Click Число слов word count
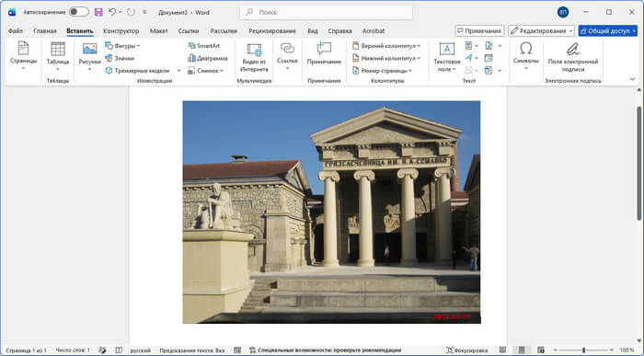 [73, 350]
